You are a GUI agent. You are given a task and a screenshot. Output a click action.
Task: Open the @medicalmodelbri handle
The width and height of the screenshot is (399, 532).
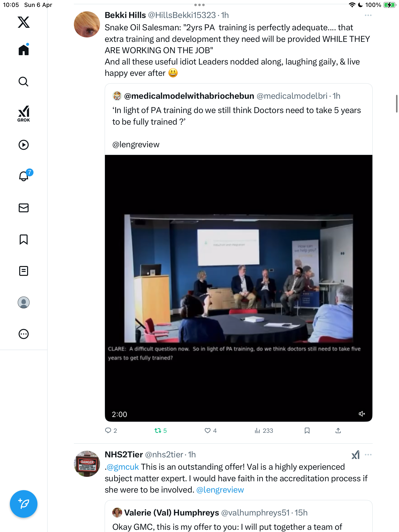292,96
